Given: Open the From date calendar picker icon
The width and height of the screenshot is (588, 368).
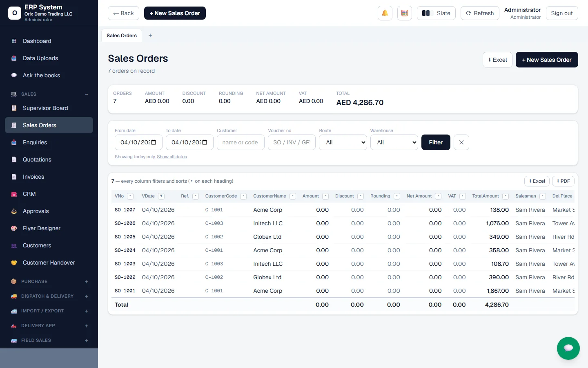Looking at the screenshot, I should [x=154, y=142].
